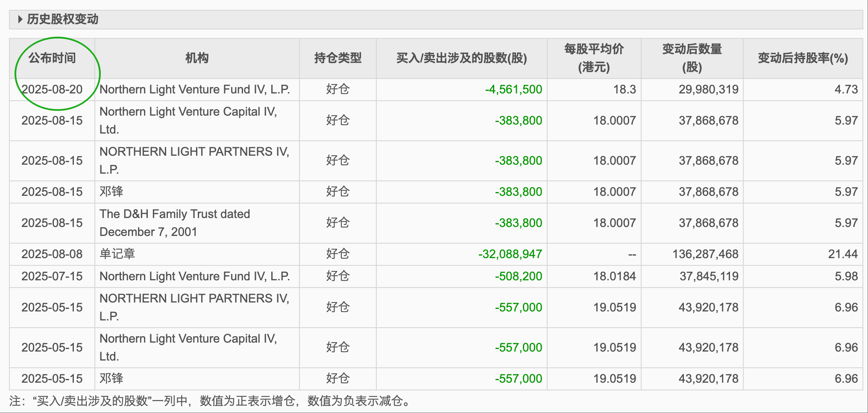
Task: Click the 持仓类型 column header
Action: (x=338, y=58)
